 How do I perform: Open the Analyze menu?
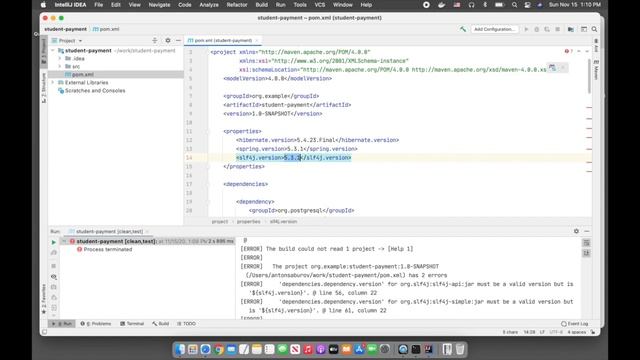point(209,5)
